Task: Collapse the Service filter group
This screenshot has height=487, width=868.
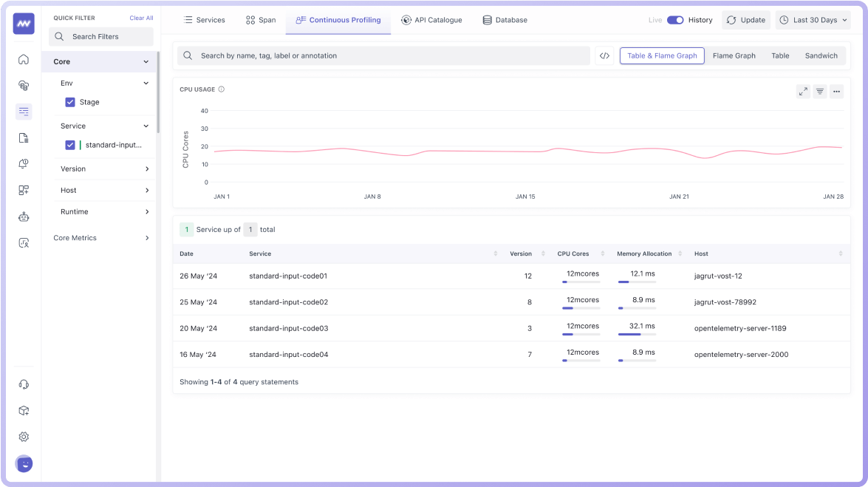Action: pos(146,126)
